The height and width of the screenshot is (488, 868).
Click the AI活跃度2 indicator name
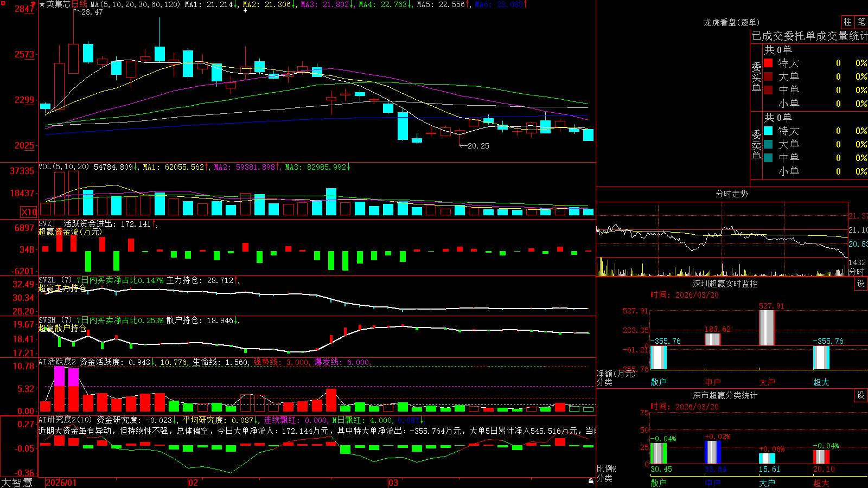pos(57,362)
